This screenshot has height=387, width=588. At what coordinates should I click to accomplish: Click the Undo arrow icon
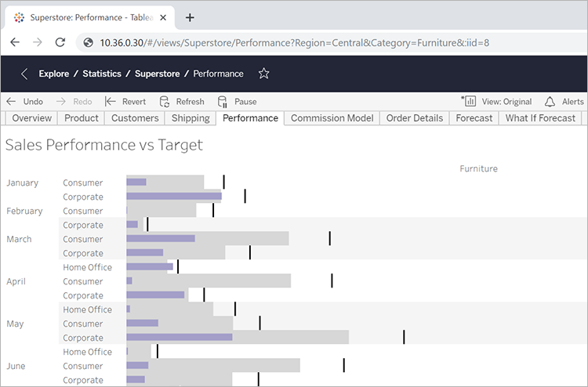(x=11, y=102)
